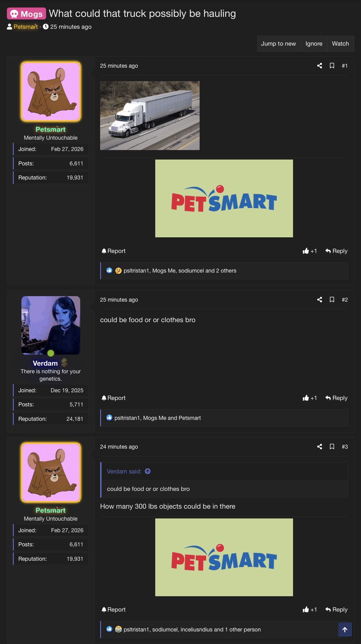Bookmark post #3 using bookmark icon
This screenshot has width=361, height=644.
click(x=332, y=446)
